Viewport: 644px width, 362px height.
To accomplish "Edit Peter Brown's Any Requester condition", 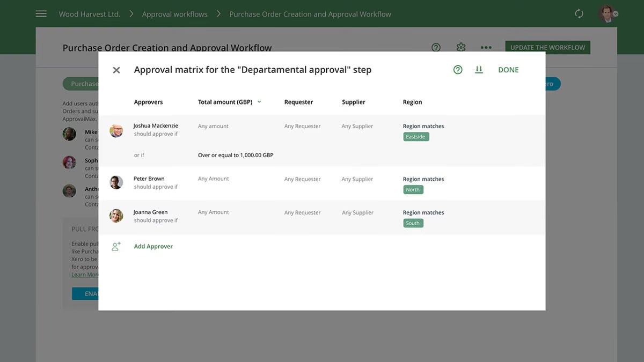I will [302, 179].
